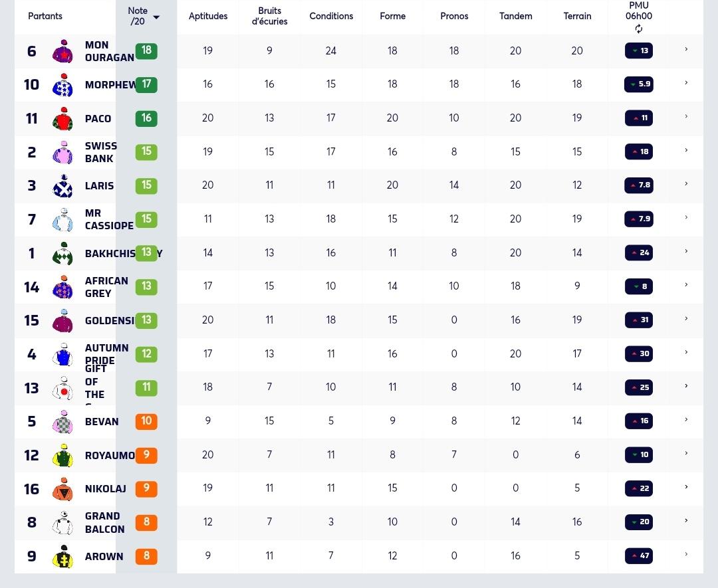Expand Grand Balcon row chevron
The height and width of the screenshot is (588, 718).
point(686,521)
